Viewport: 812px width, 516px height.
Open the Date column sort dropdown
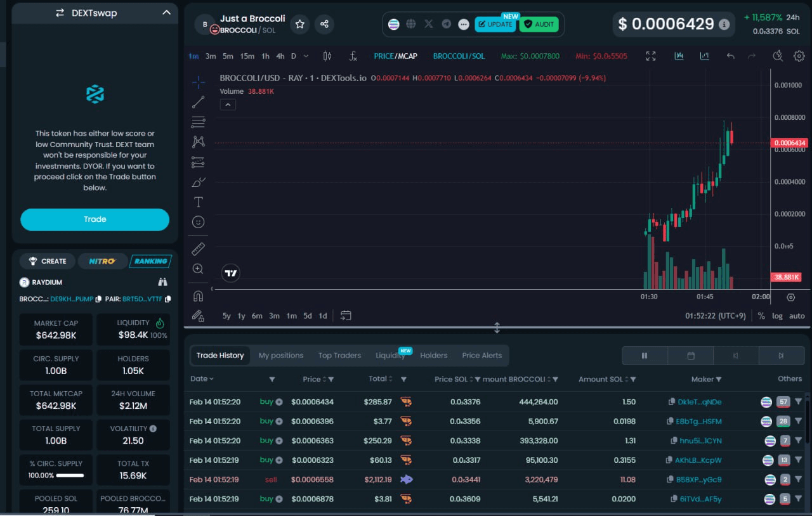[211, 379]
